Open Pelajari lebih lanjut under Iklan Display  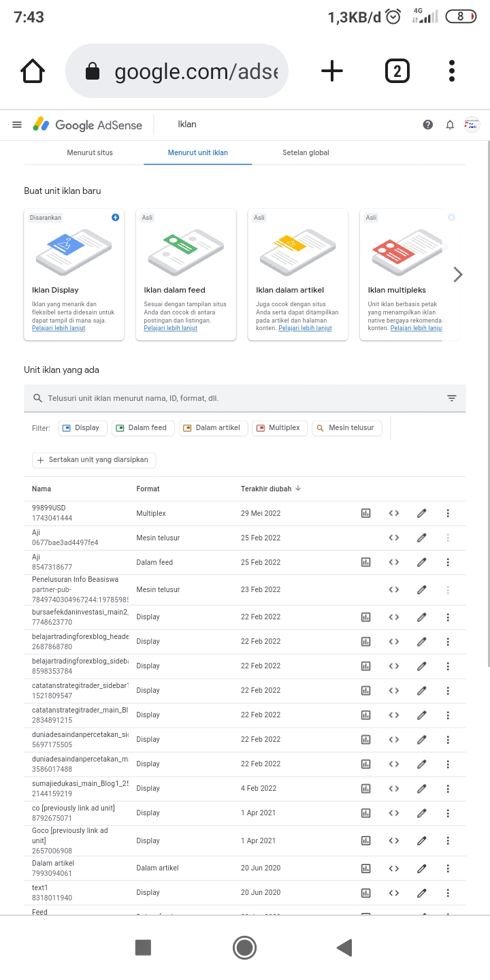tap(60, 328)
